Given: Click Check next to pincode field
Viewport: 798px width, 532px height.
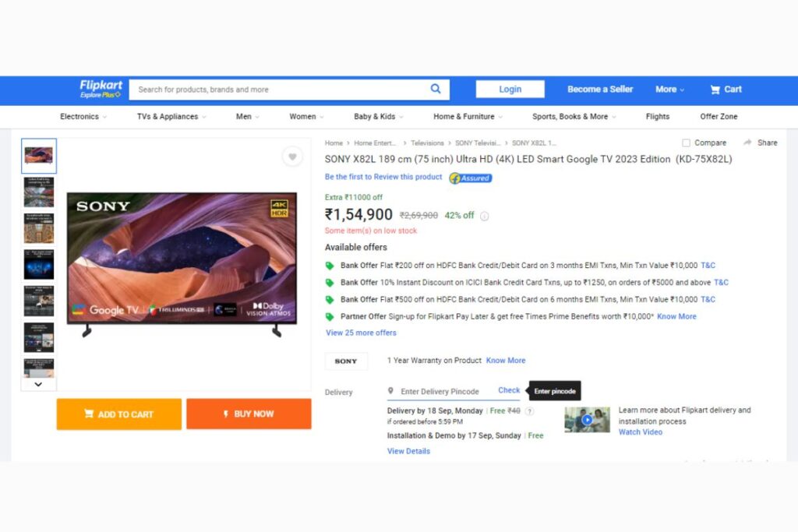Looking at the screenshot, I should tap(509, 390).
